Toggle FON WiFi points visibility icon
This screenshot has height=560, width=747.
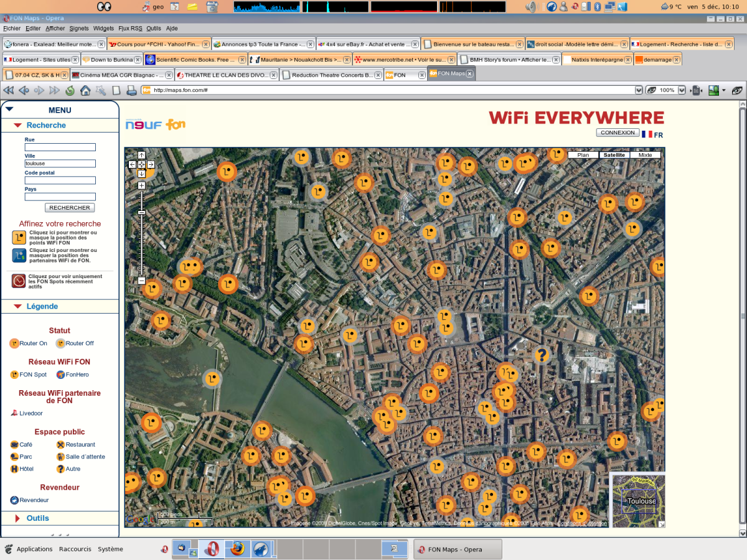[19, 237]
